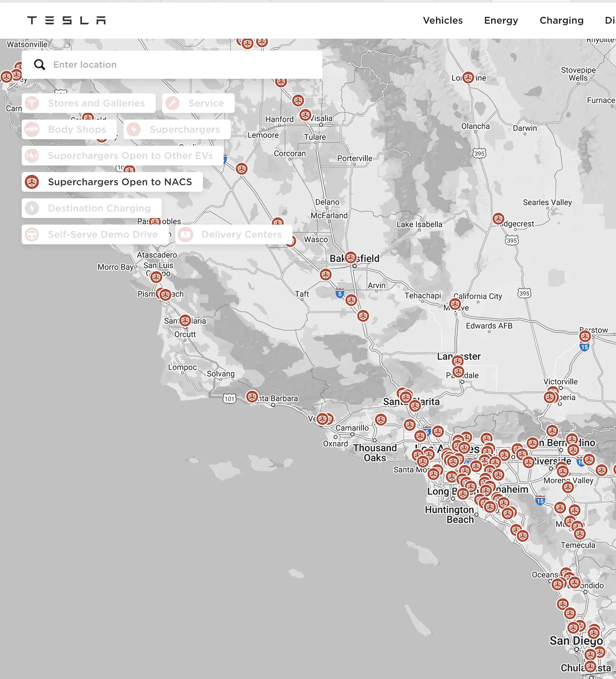Toggle the Superchargers filter
Screen dimensions: 616x679
[x=177, y=129]
